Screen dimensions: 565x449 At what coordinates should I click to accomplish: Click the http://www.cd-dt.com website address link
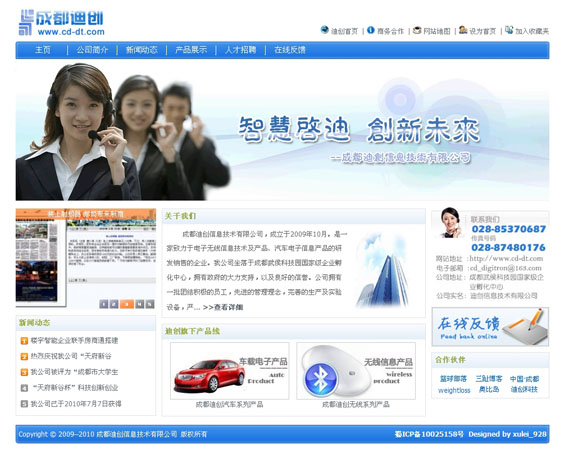[506, 258]
